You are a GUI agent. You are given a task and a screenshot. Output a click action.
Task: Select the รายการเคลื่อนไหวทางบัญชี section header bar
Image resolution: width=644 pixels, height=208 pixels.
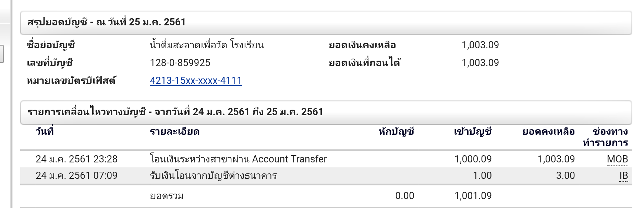coord(326,112)
